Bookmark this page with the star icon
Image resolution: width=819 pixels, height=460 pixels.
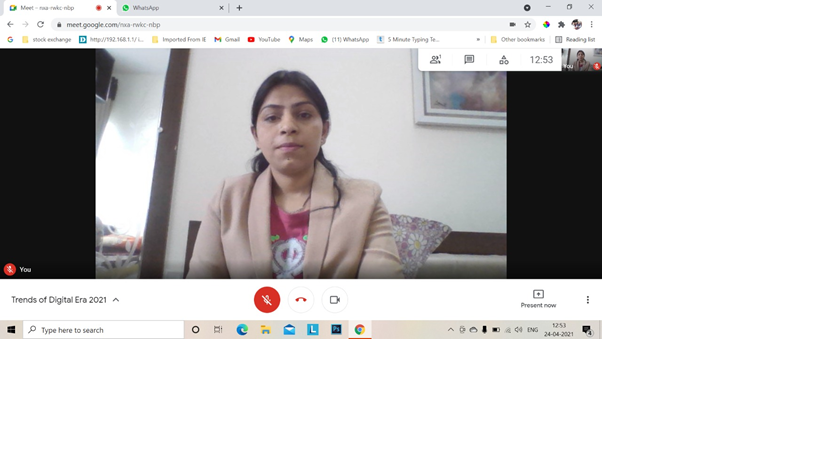click(x=528, y=24)
